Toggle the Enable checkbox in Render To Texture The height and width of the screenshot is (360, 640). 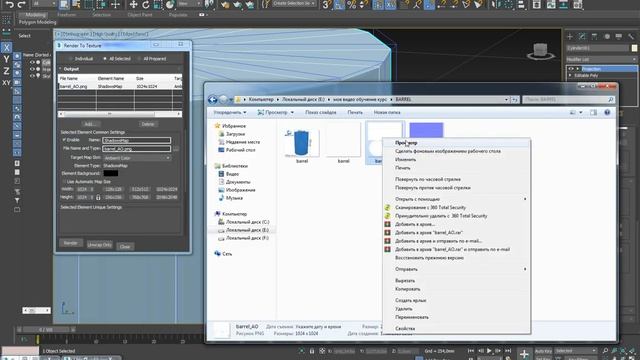click(64, 140)
